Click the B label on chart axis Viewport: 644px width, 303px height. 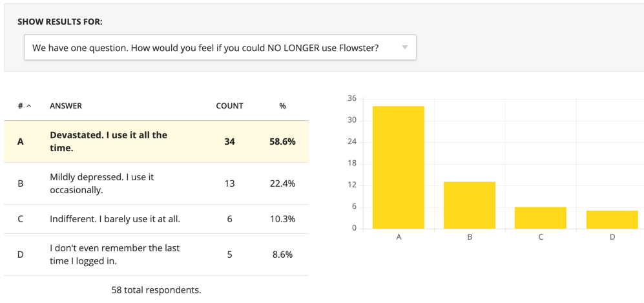click(470, 237)
